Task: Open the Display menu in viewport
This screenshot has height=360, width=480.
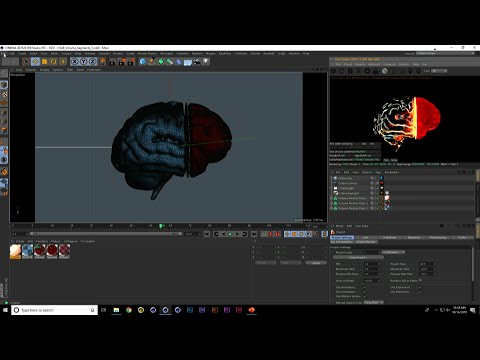Action: (44, 70)
